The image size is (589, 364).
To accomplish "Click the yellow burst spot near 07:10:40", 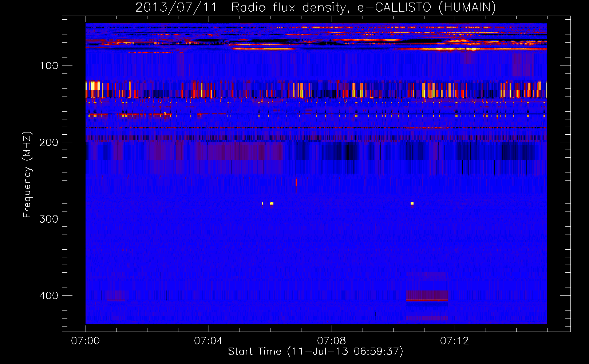I will point(412,203).
